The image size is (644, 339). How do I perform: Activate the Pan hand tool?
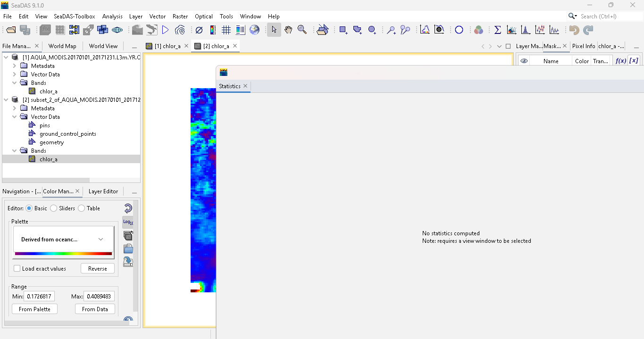pyautogui.click(x=288, y=30)
